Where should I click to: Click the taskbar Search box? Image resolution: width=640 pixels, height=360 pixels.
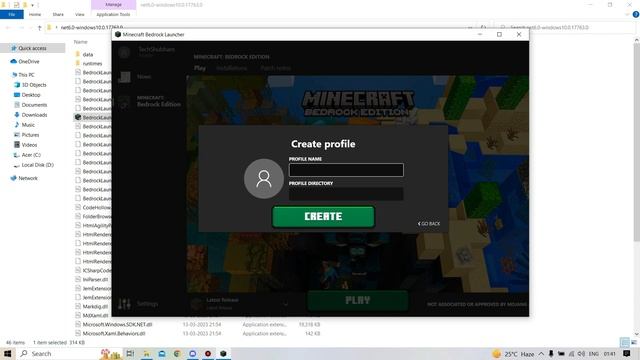coord(57,353)
